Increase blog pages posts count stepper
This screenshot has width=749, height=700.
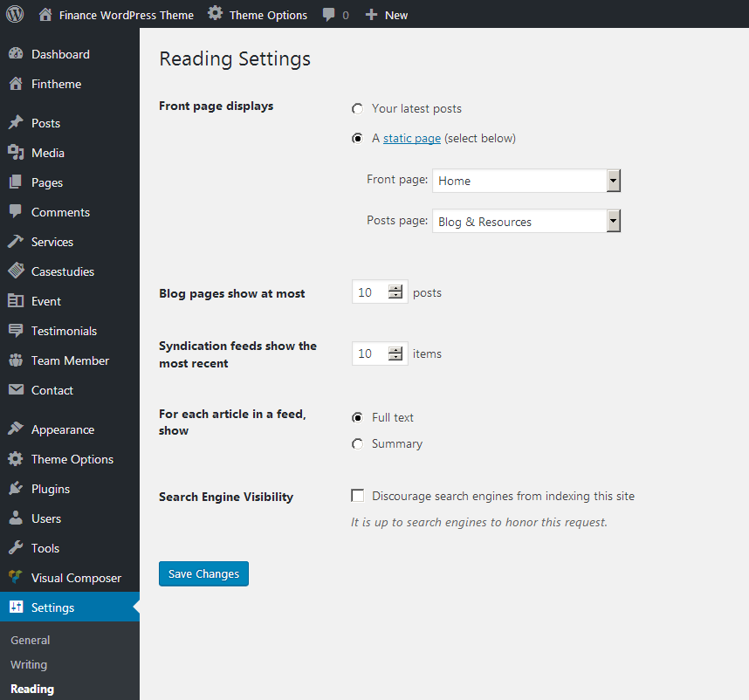pyautogui.click(x=395, y=289)
